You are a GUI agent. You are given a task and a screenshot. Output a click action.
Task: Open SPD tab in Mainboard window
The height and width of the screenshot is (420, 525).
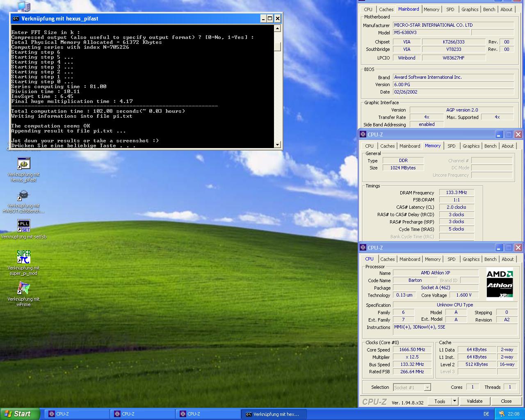coord(450,9)
